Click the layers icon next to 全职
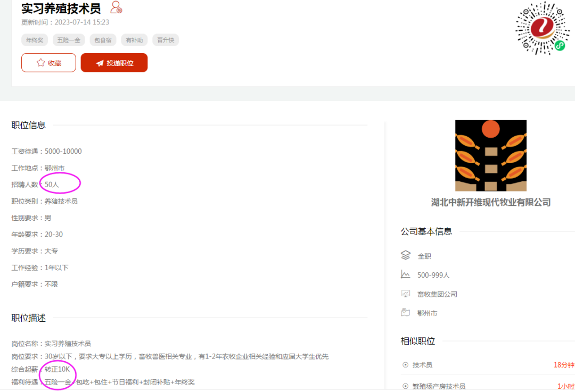Viewport: 575px width, 392px height. [x=405, y=256]
